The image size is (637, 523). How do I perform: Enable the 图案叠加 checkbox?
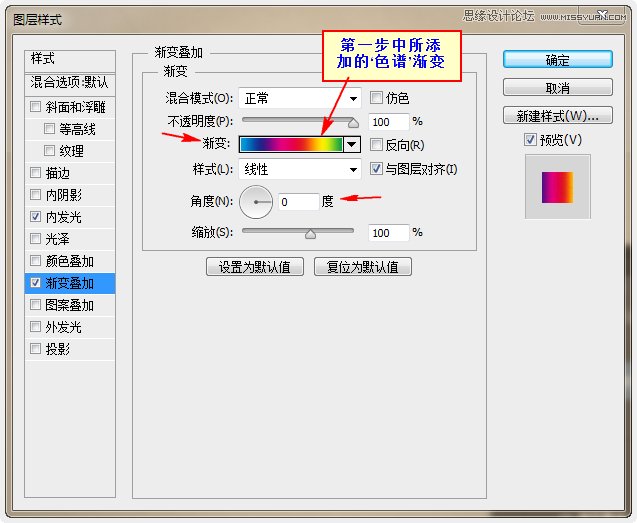click(35, 304)
